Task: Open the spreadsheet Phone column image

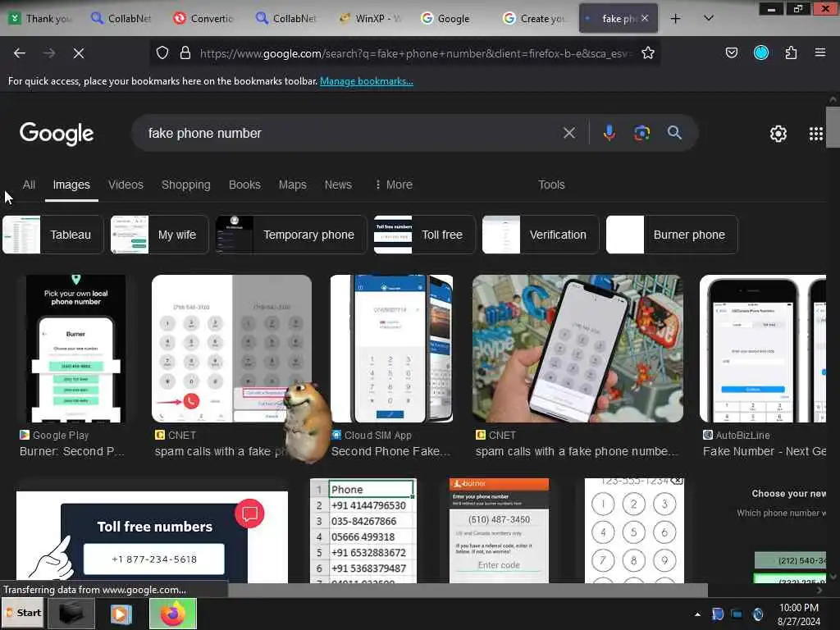Action: (363, 531)
